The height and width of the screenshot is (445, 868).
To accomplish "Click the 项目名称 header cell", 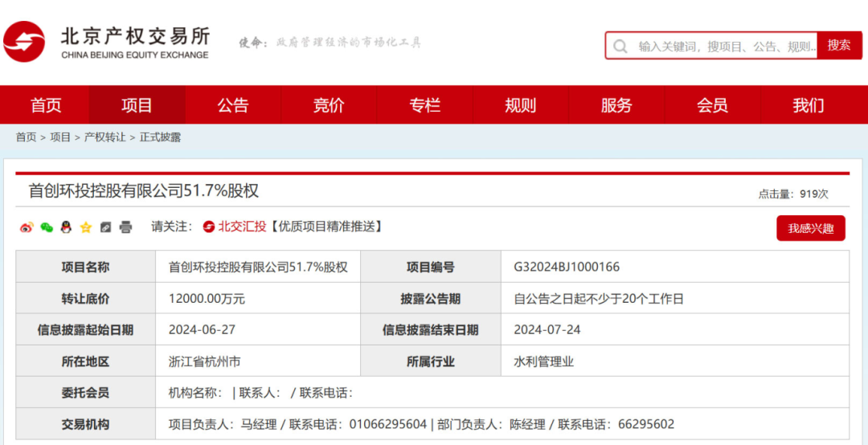I will (85, 267).
